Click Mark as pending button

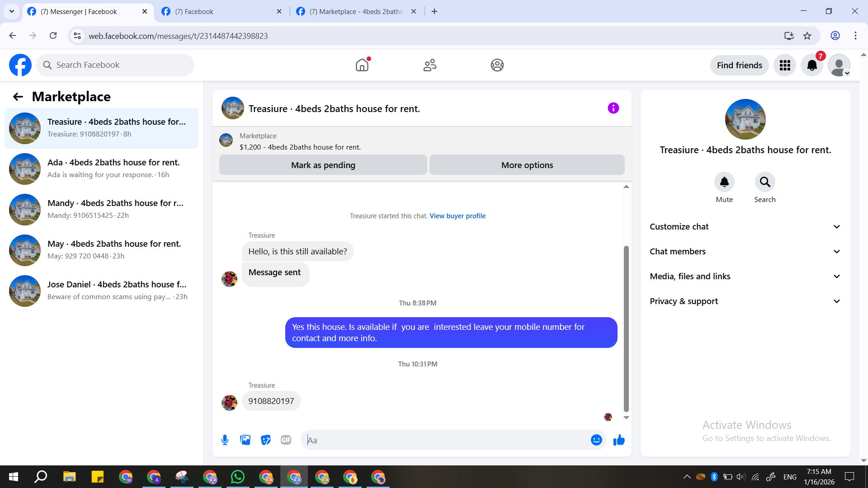coord(323,165)
